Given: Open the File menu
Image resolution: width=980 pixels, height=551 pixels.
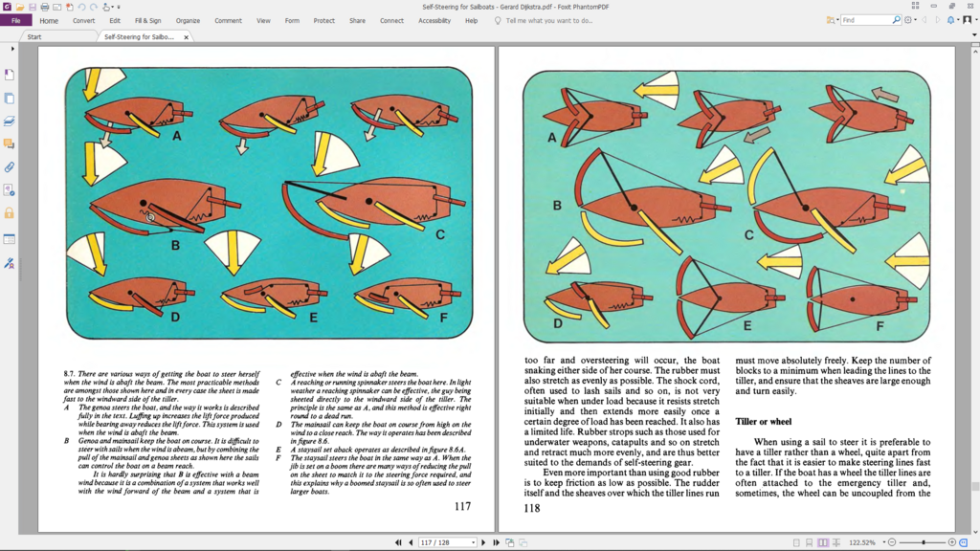Looking at the screenshot, I should [15, 21].
